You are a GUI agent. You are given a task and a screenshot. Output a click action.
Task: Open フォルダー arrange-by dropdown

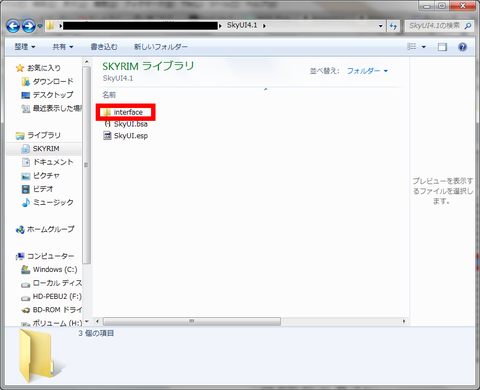pyautogui.click(x=367, y=71)
